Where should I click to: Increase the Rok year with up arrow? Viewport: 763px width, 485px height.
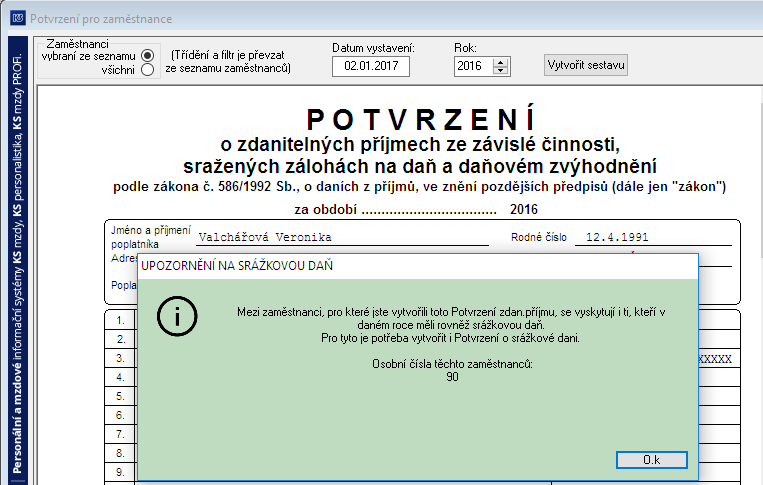500,62
